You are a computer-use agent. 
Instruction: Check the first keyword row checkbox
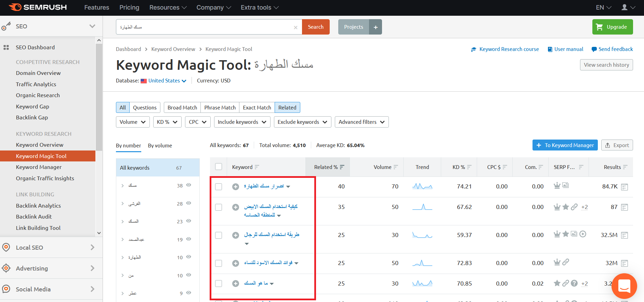[219, 187]
